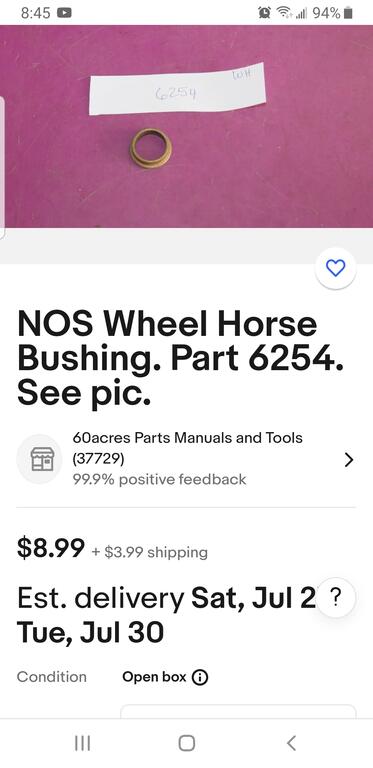373x768 pixels.
Task: Tap the chevron next to seller info
Action: (349, 460)
